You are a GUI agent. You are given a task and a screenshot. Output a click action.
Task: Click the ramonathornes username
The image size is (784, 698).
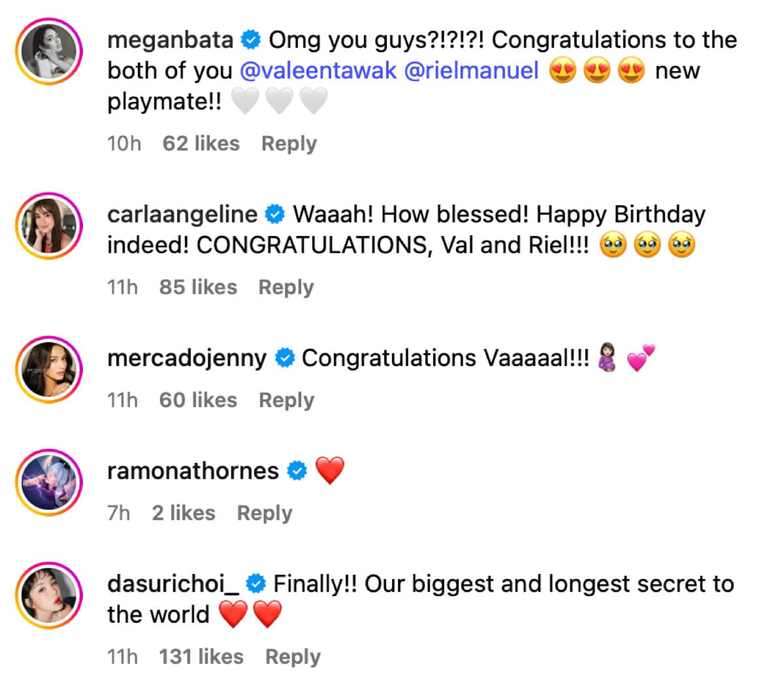pos(193,471)
